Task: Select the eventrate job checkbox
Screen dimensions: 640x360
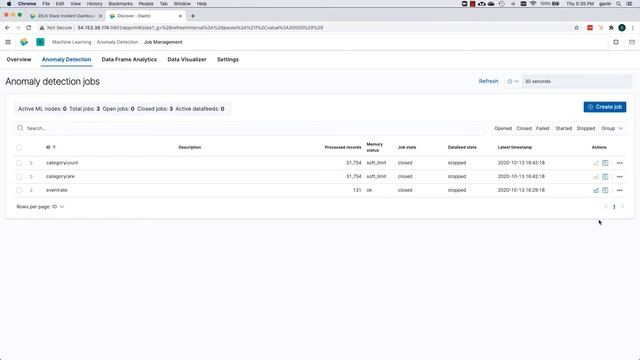Action: click(19, 190)
